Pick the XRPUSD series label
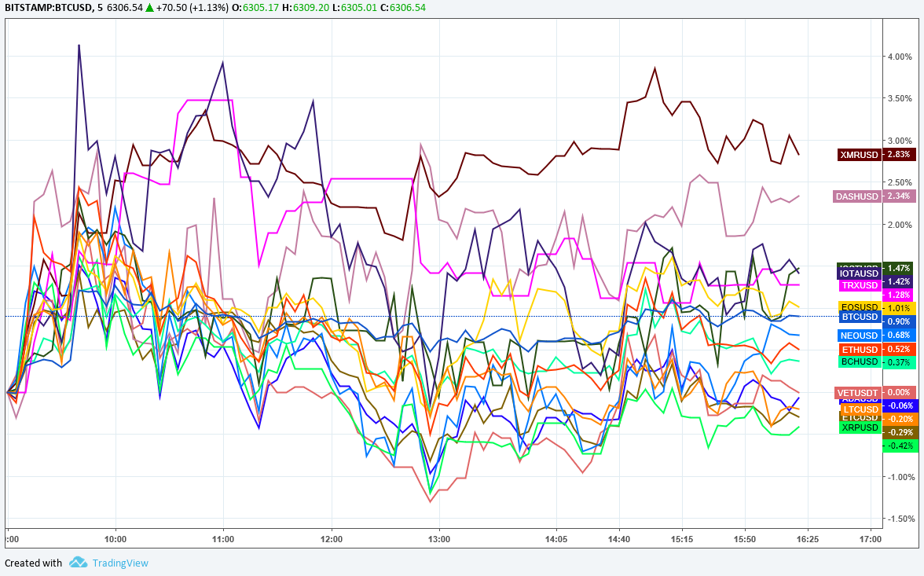The height and width of the screenshot is (576, 924). [x=860, y=427]
